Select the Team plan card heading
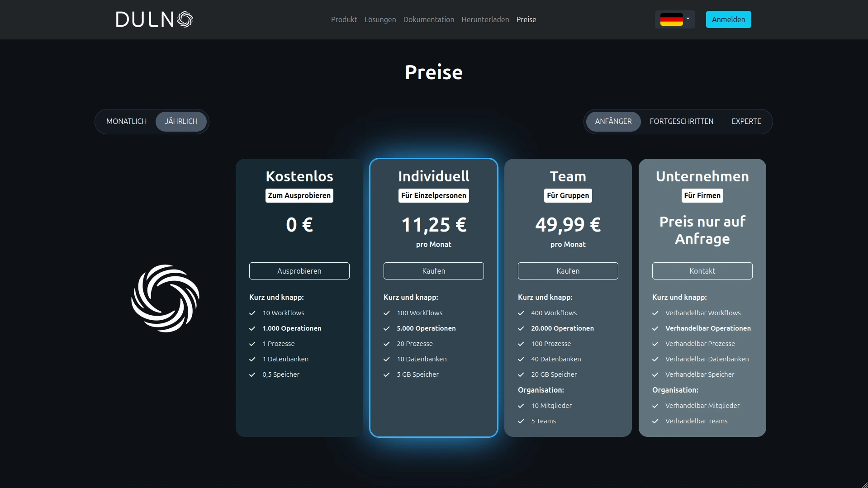The width and height of the screenshot is (868, 488). pyautogui.click(x=568, y=176)
